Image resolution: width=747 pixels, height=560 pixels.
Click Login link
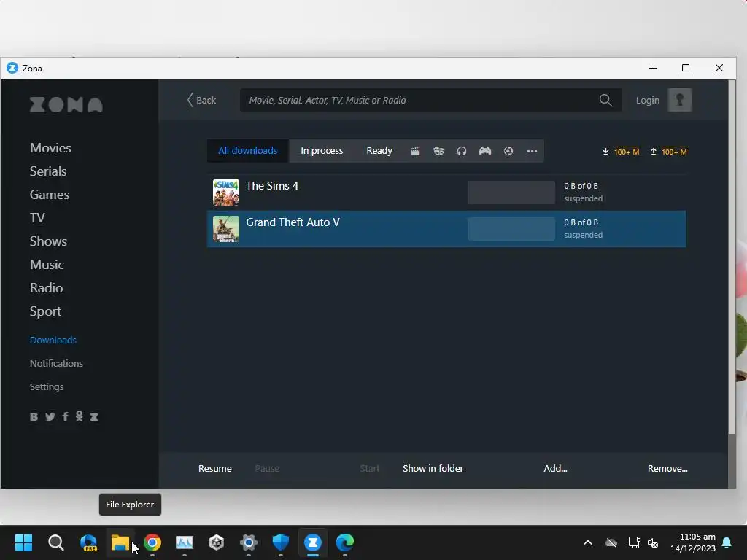tap(648, 100)
